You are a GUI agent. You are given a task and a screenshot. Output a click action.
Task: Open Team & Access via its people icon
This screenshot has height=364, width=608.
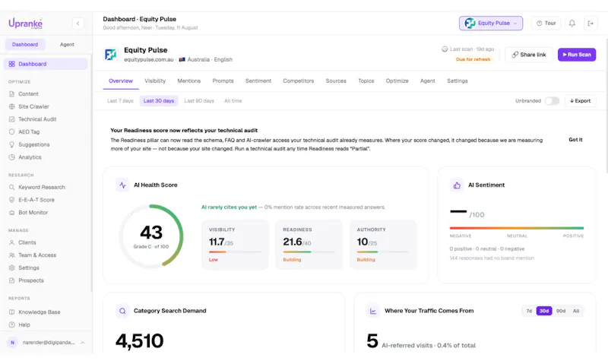tap(11, 255)
